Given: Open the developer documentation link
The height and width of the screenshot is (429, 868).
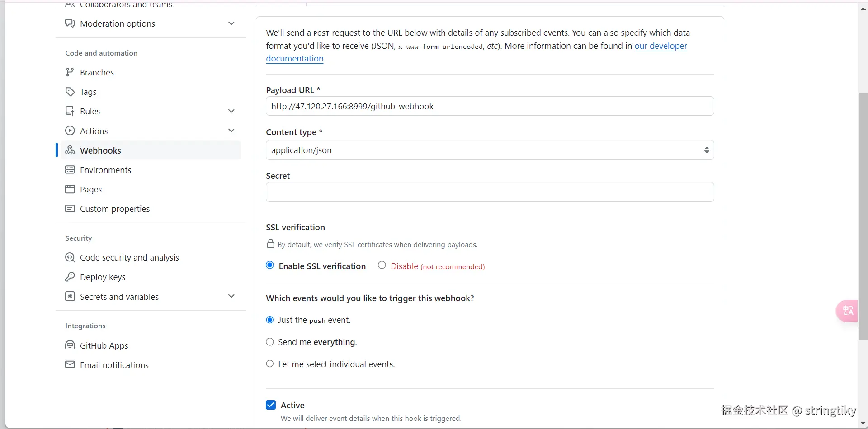Looking at the screenshot, I should (x=660, y=46).
